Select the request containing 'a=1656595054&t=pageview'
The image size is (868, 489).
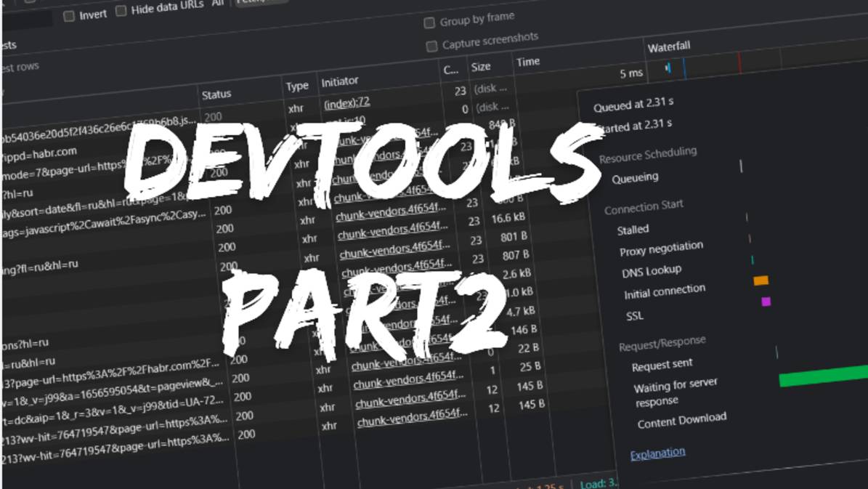point(112,392)
